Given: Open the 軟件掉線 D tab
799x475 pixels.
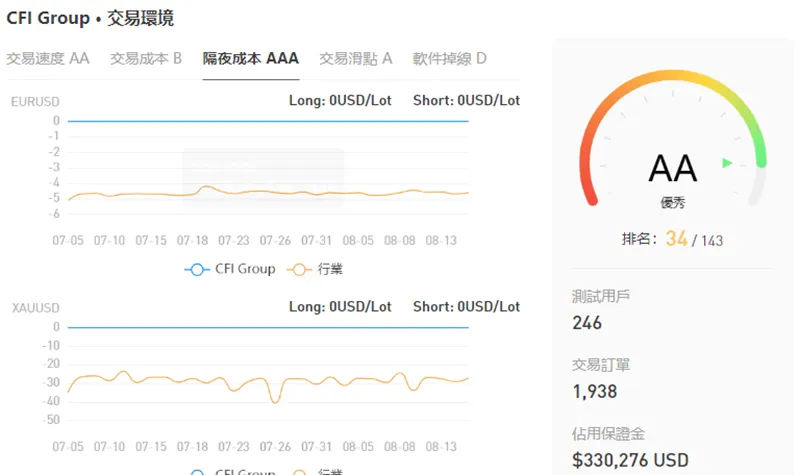Looking at the screenshot, I should pos(449,59).
